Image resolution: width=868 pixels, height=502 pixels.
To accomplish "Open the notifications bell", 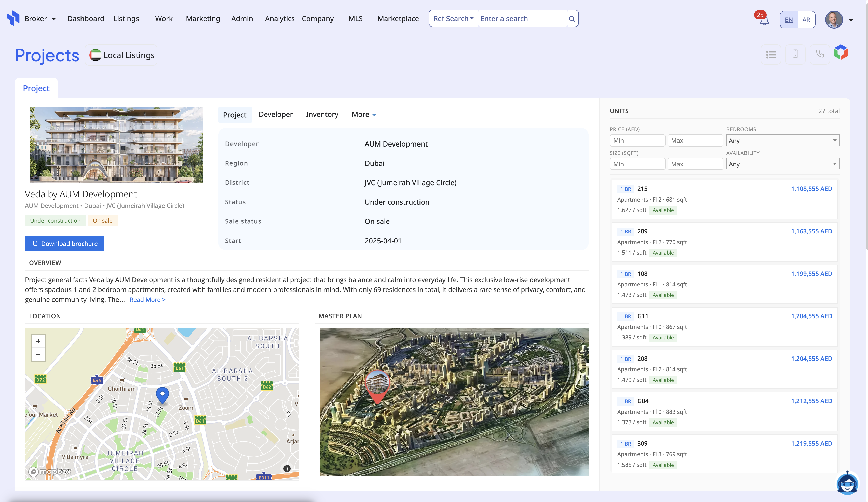I will (x=764, y=20).
